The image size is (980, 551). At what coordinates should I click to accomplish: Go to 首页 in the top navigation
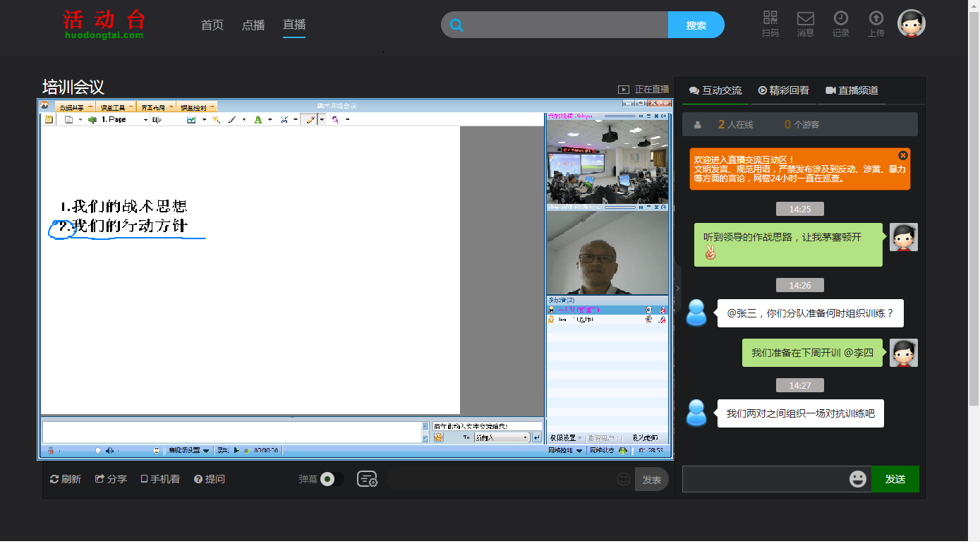point(212,25)
